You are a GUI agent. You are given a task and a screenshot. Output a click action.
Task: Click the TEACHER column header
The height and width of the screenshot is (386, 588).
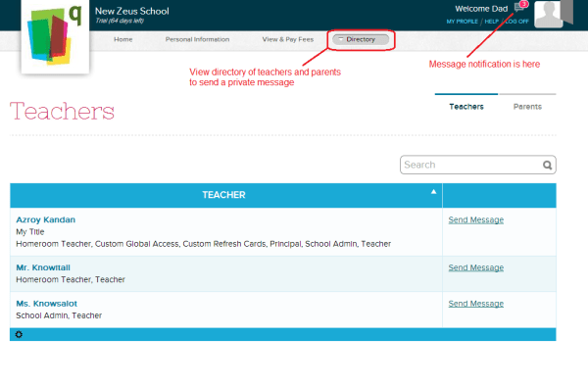226,195
